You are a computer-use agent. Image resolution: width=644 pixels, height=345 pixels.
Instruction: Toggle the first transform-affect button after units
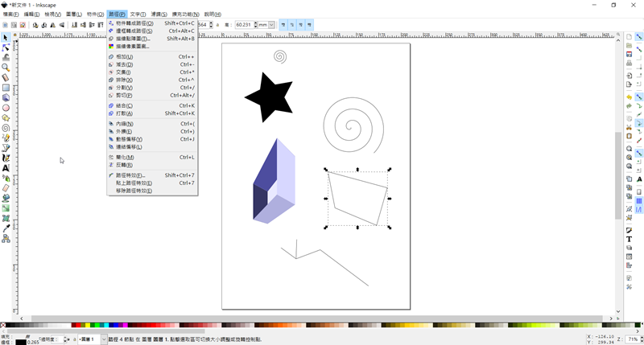click(283, 25)
